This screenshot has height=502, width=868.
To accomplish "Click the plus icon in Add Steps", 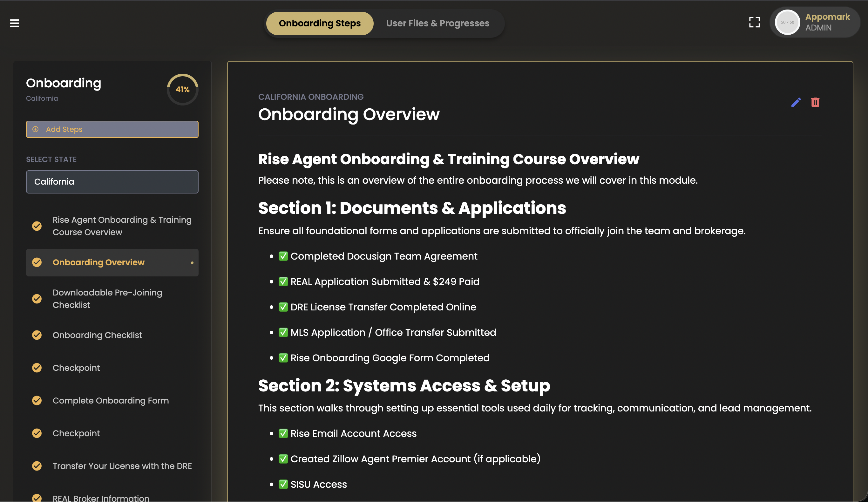I will [35, 129].
